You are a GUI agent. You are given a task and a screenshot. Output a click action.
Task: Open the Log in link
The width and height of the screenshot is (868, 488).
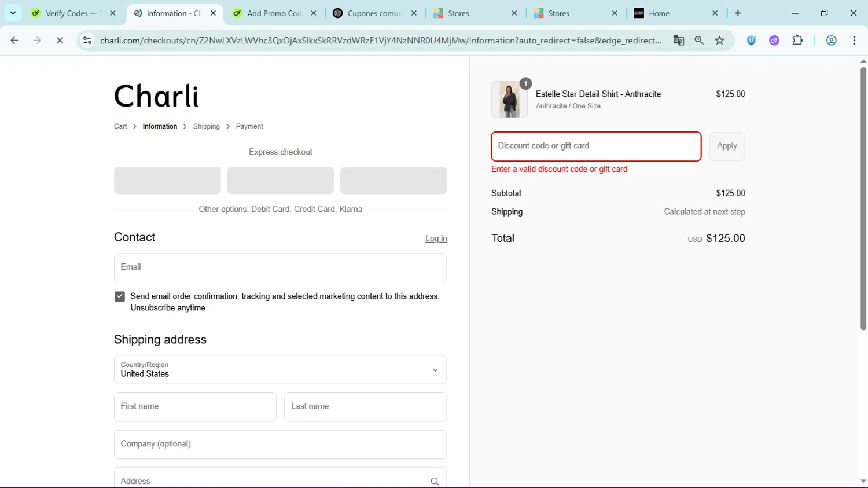click(436, 239)
